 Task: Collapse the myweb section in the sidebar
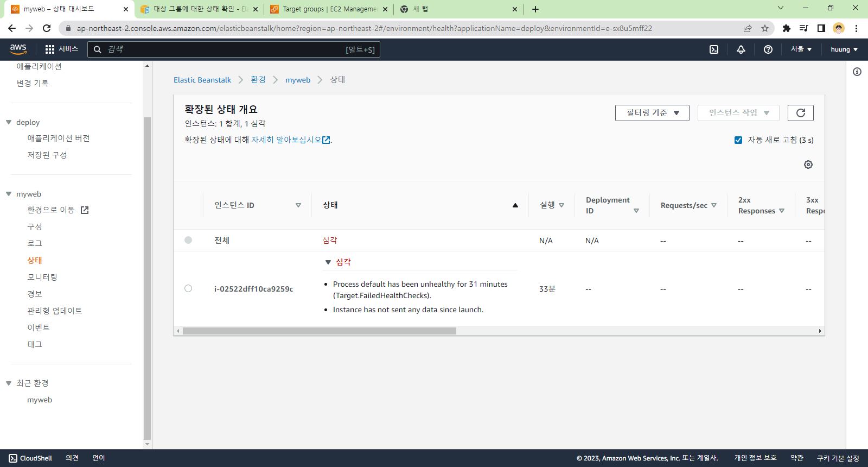coord(9,194)
